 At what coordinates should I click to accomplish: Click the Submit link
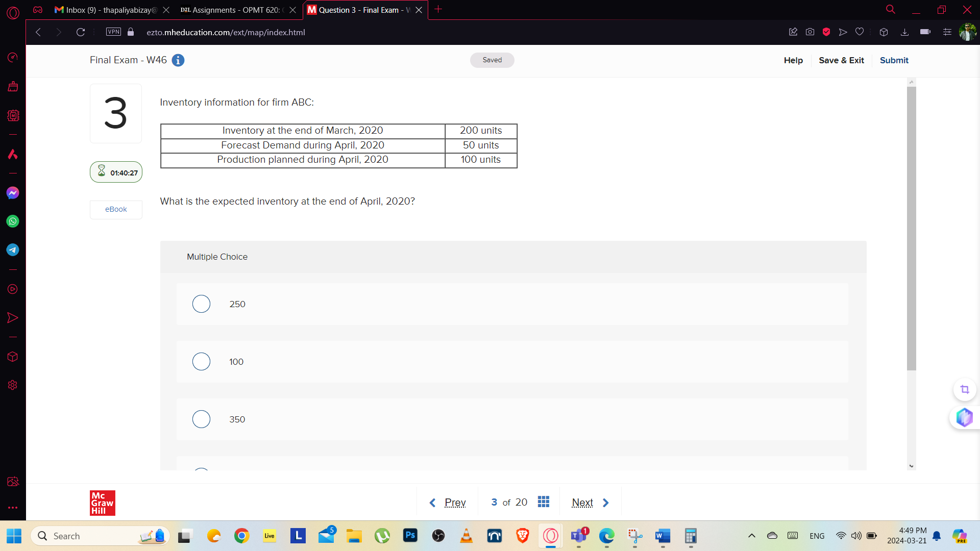[894, 60]
